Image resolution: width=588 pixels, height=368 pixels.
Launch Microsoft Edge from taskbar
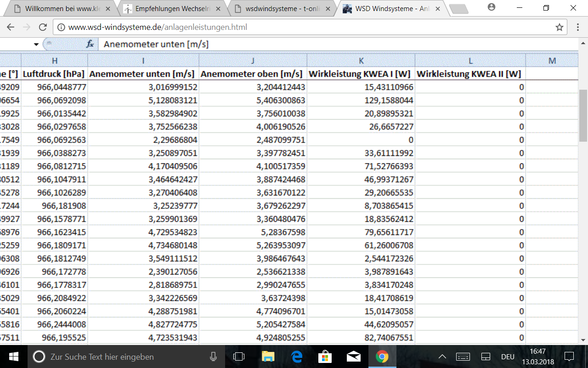pyautogui.click(x=296, y=356)
